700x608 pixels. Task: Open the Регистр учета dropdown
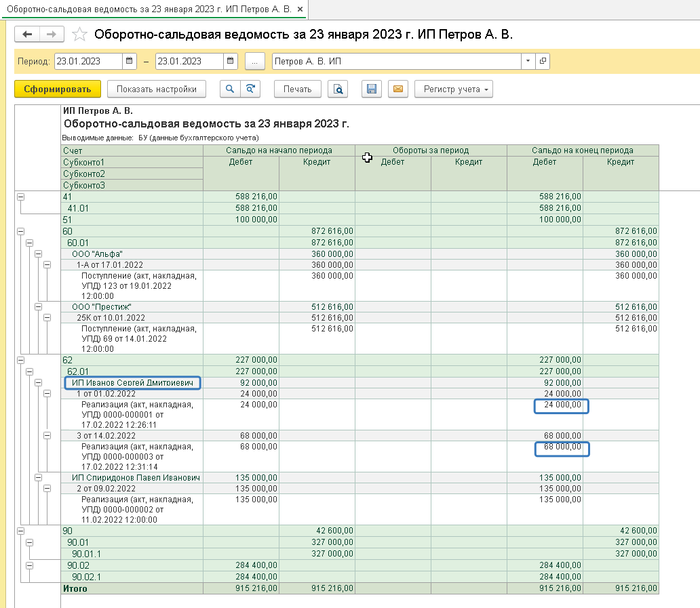point(453,89)
